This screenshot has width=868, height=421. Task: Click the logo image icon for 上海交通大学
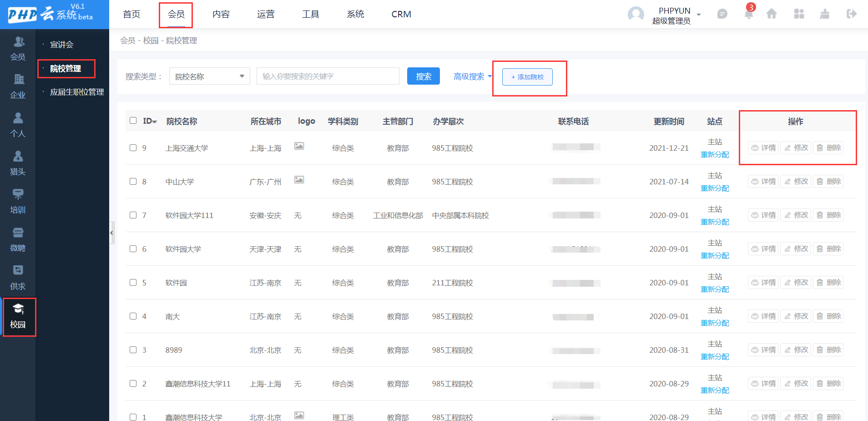(x=299, y=146)
